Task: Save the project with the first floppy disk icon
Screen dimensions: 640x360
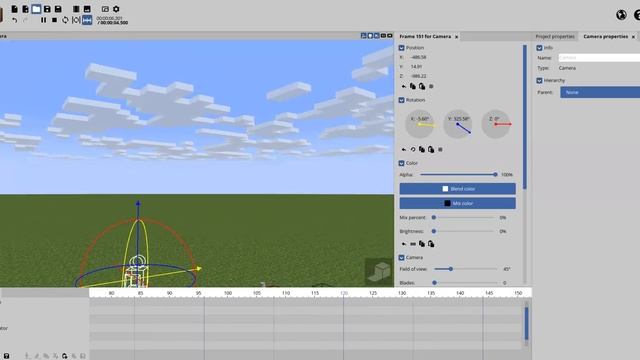Action: click(x=47, y=9)
